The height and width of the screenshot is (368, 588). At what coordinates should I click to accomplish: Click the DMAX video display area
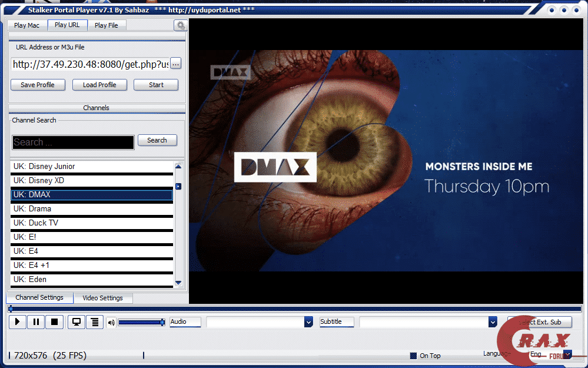coord(386,161)
